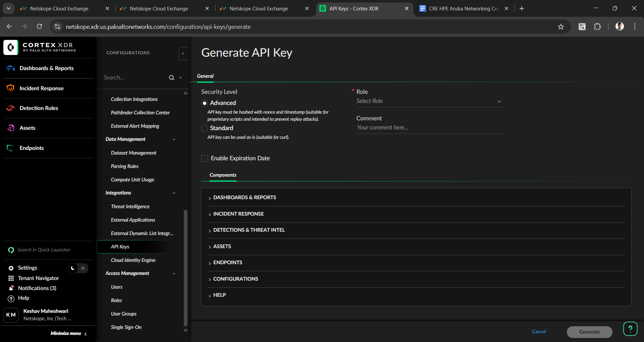Click the search magnifier in Configurations panel

tap(171, 78)
